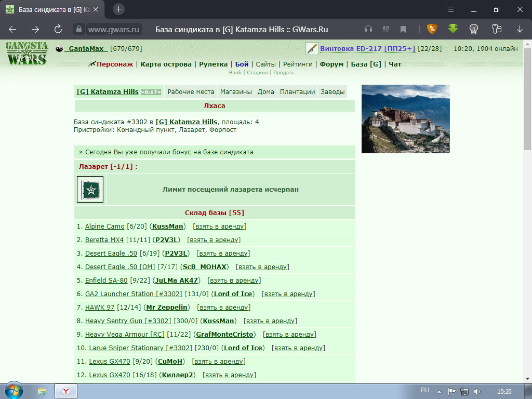Click the Лазарет first-aid kit icon
Image resolution: width=532 pixels, height=399 pixels.
click(x=90, y=189)
